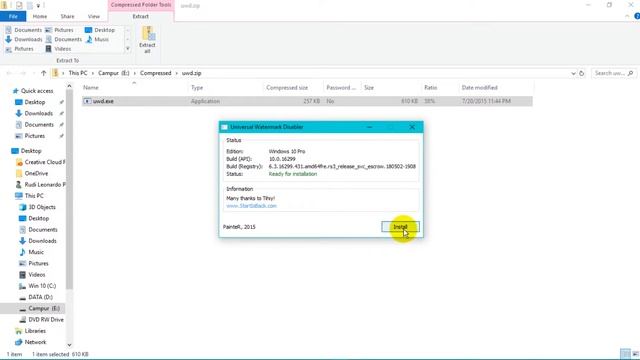Collapse the ribbon chevron
This screenshot has width=640, height=360.
627,16
